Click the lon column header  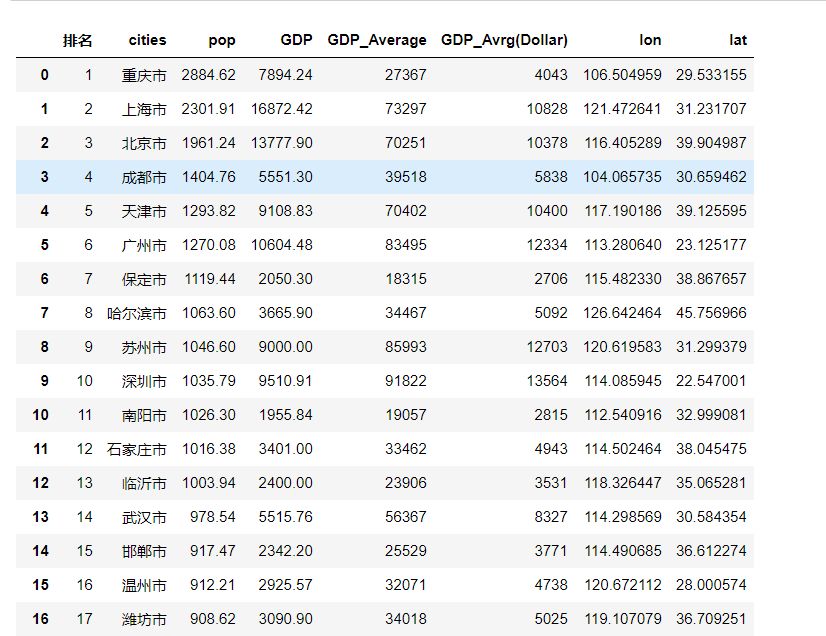tap(650, 40)
